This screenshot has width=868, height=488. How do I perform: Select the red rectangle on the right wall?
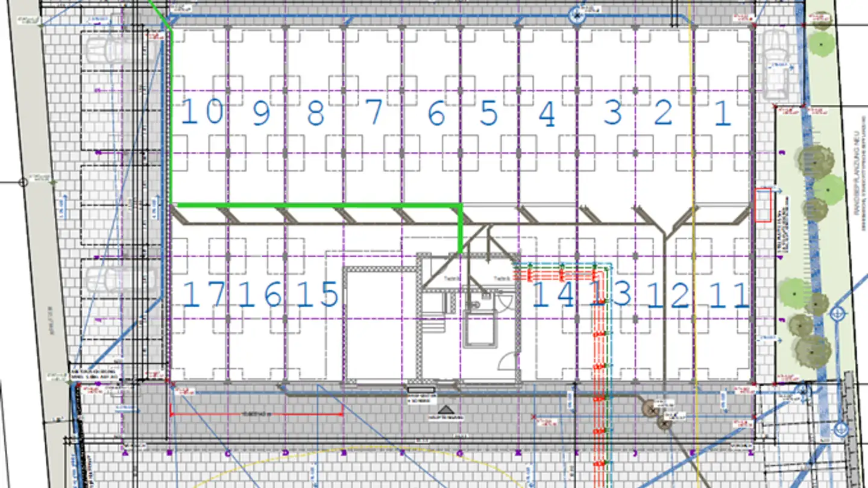point(763,205)
